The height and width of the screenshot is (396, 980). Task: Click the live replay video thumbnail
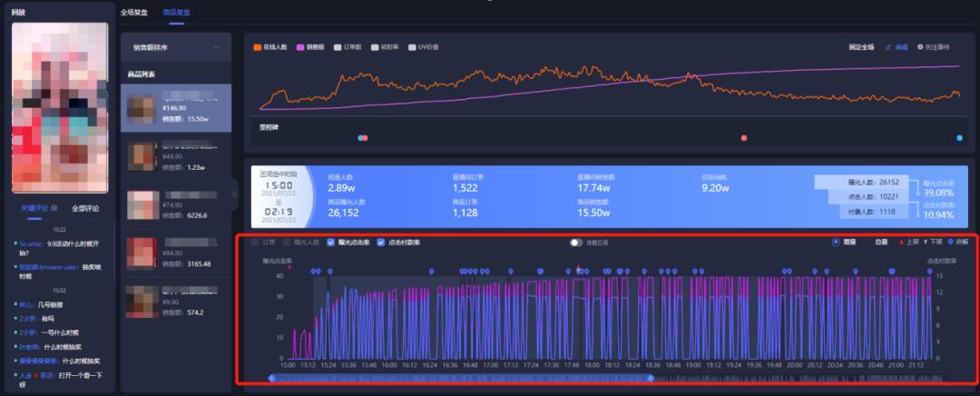[60, 107]
